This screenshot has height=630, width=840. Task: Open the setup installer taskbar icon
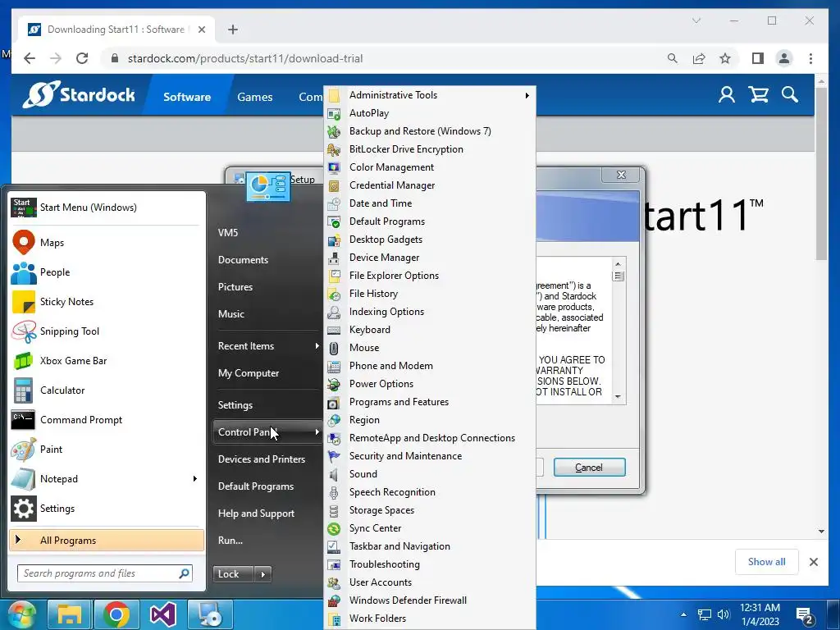(x=210, y=614)
